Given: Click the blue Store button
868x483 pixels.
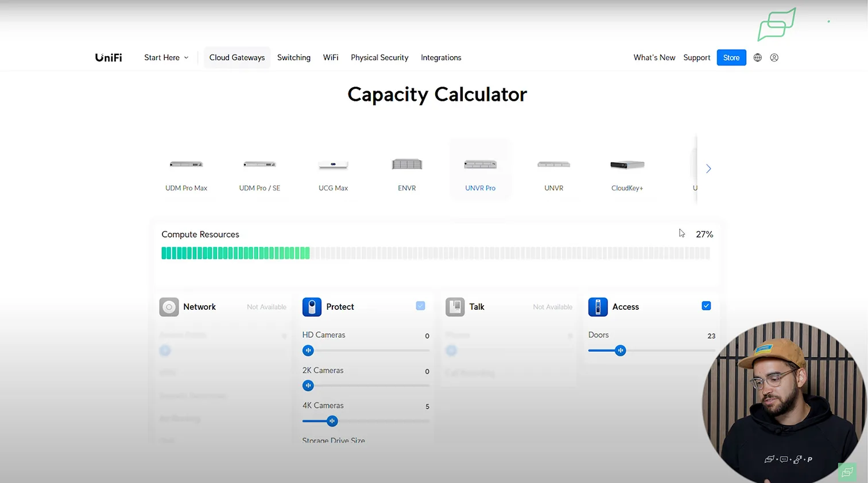Looking at the screenshot, I should [x=731, y=57].
